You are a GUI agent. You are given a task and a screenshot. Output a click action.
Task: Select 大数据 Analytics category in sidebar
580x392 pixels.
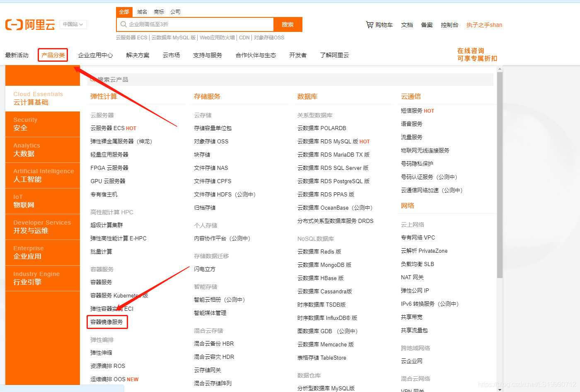43,150
